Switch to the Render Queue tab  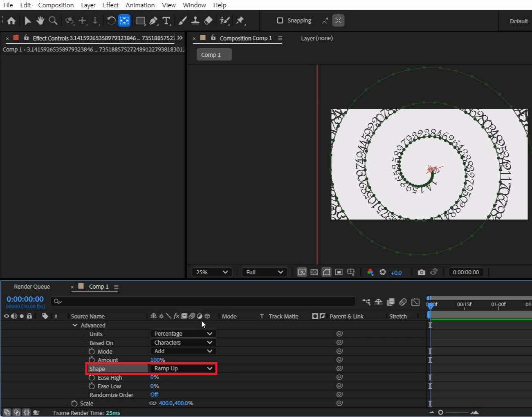32,287
